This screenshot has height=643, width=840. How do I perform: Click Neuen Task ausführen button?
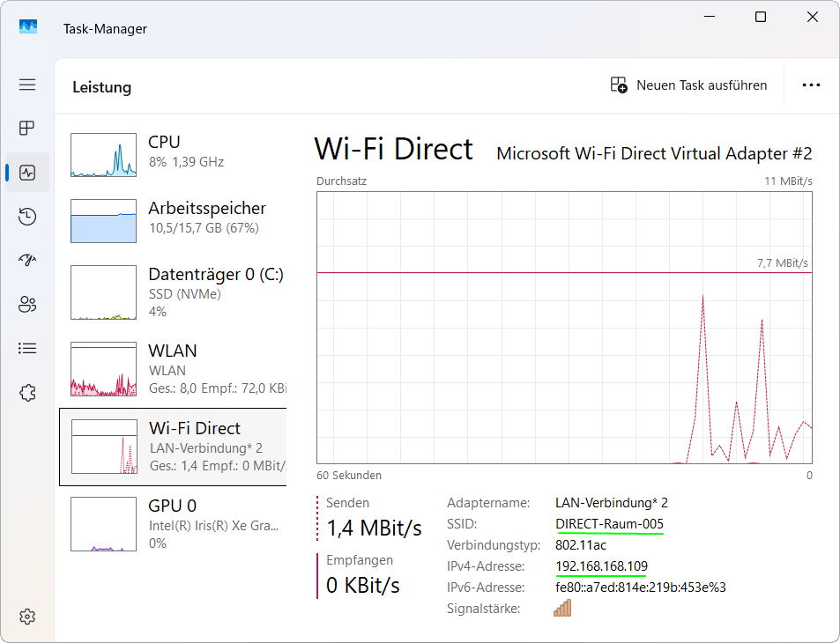pyautogui.click(x=689, y=85)
